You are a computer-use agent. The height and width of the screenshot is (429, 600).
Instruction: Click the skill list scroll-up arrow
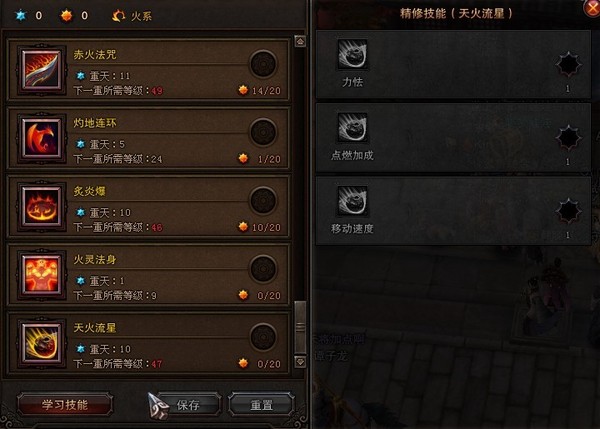(x=300, y=41)
